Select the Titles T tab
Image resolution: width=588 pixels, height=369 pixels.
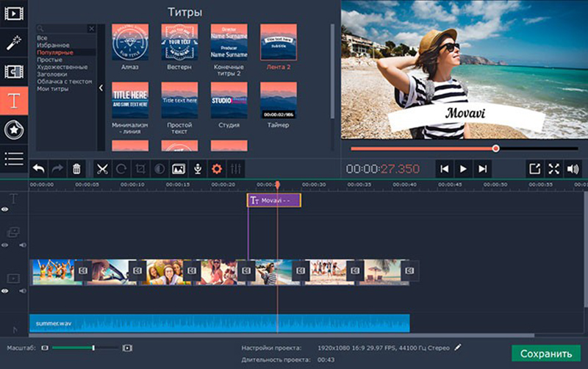[14, 101]
